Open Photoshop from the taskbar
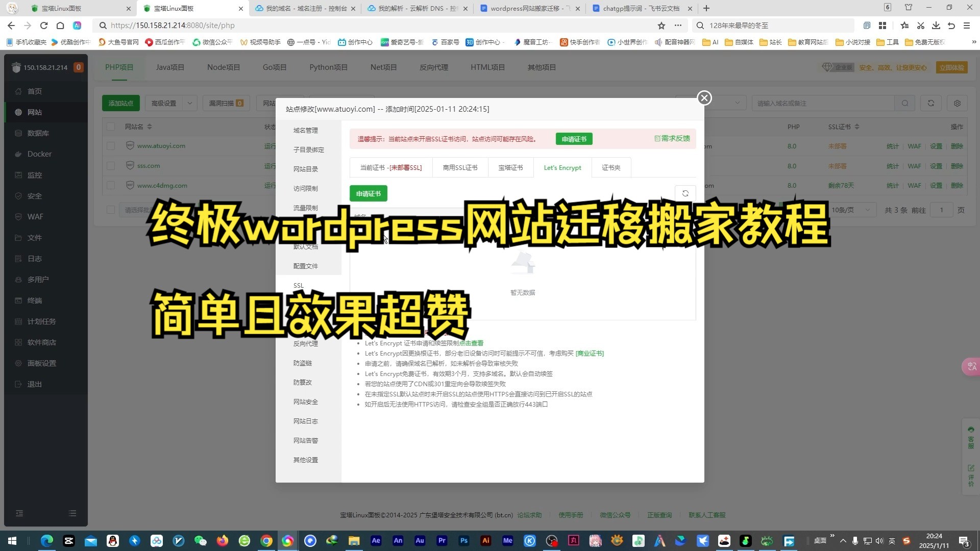Viewport: 980px width, 551px height. tap(463, 541)
